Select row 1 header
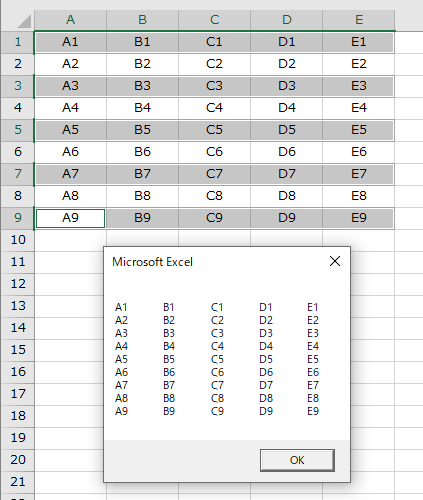This screenshot has height=500, width=423. click(x=17, y=42)
